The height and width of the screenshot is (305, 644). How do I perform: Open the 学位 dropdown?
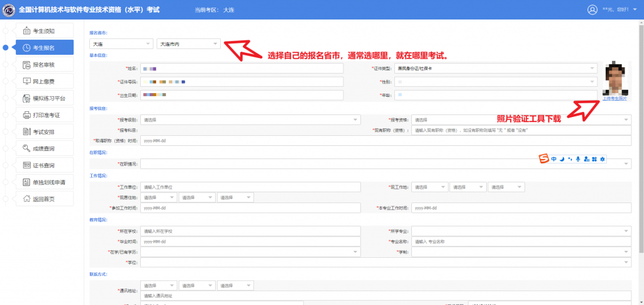(386, 262)
